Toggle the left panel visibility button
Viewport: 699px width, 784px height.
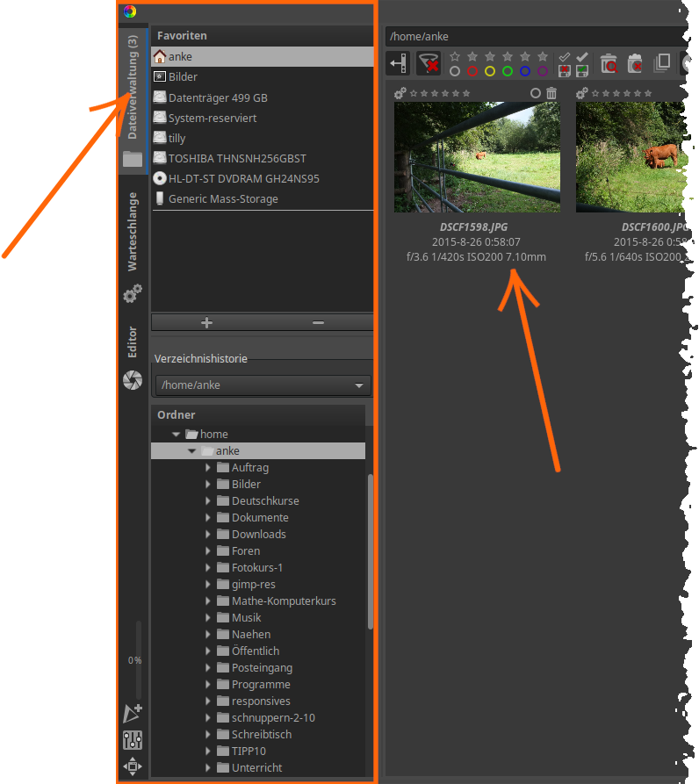pos(399,63)
